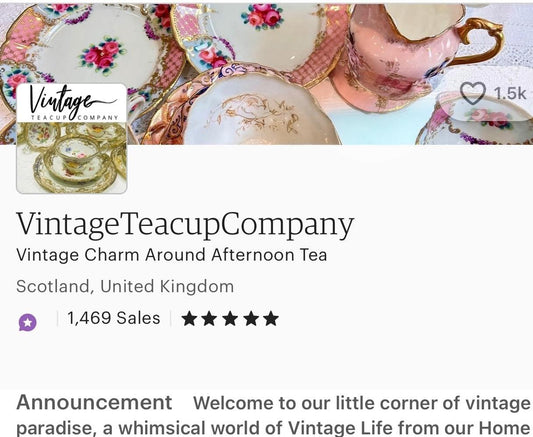Click the first rating star
Screen dimensions: 533x437
point(189,318)
